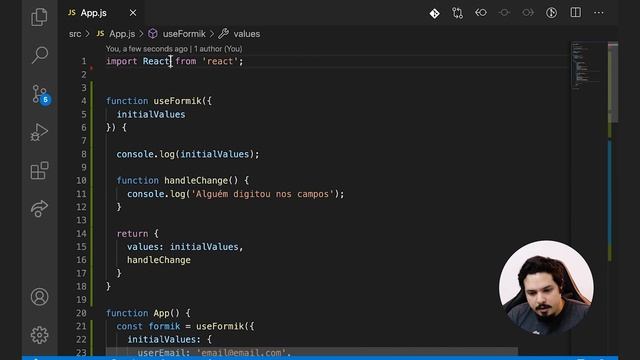Click the 'react' string in import line
This screenshot has height=360, width=640.
[220, 61]
